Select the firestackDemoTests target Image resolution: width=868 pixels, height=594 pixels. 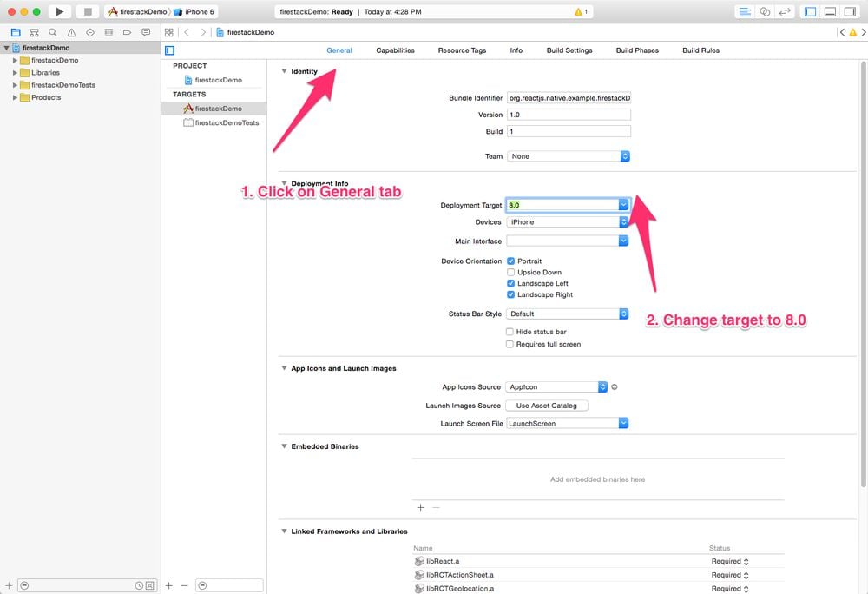(220, 123)
